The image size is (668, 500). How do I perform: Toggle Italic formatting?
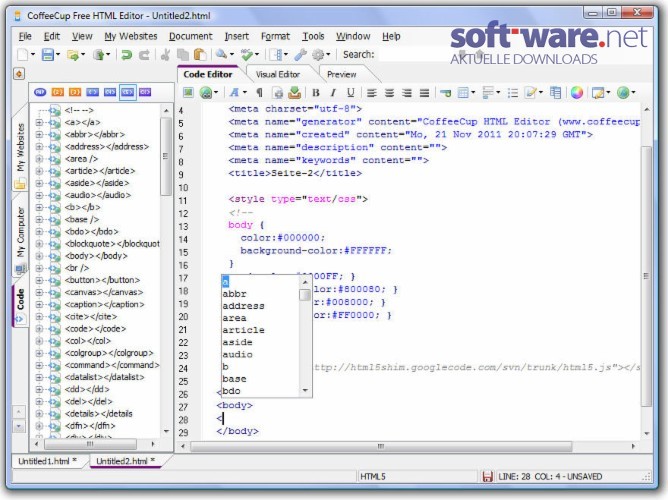pyautogui.click(x=333, y=92)
